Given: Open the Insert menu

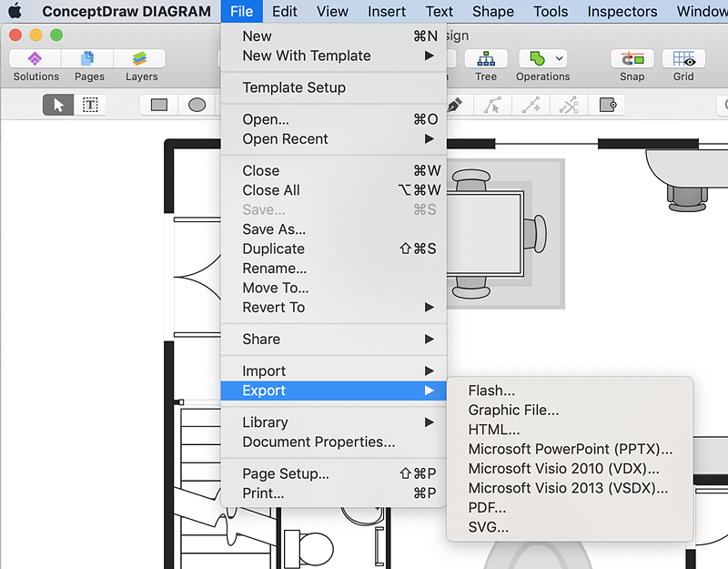Looking at the screenshot, I should coord(387,11).
